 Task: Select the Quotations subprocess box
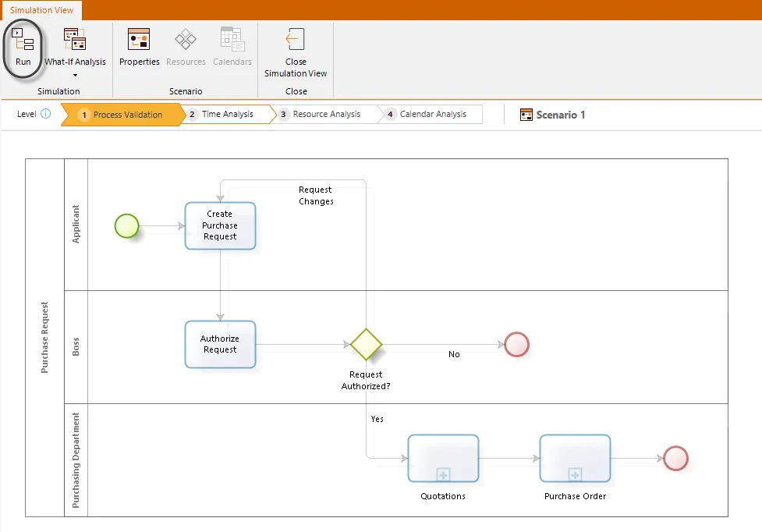click(x=443, y=458)
